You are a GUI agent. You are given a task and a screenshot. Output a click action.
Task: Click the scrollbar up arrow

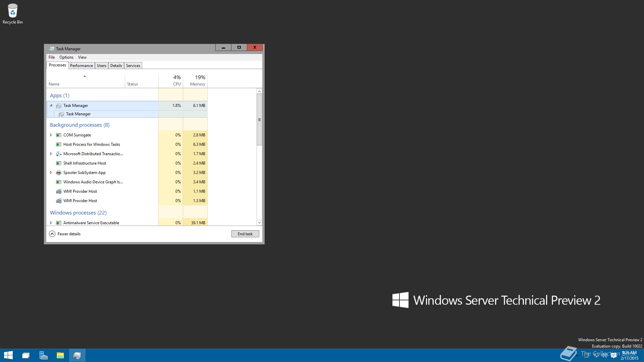[x=259, y=92]
